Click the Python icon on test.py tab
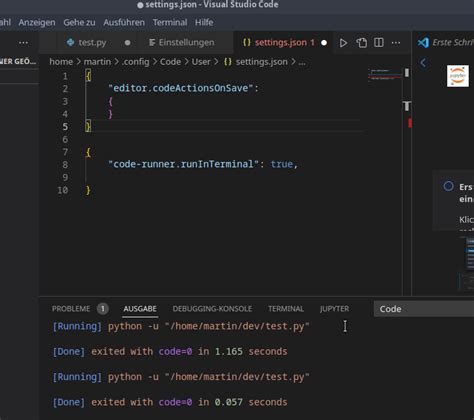Viewport: 474px width, 420px height. click(70, 42)
